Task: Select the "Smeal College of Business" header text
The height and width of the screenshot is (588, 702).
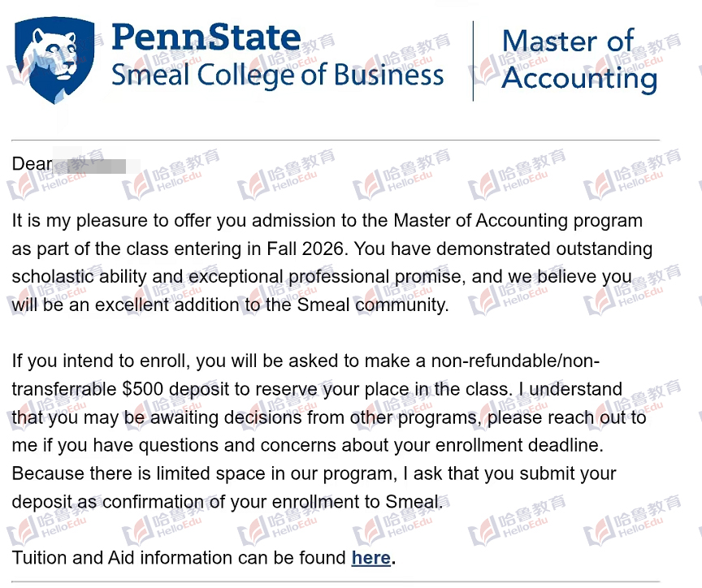Action: coord(277,76)
